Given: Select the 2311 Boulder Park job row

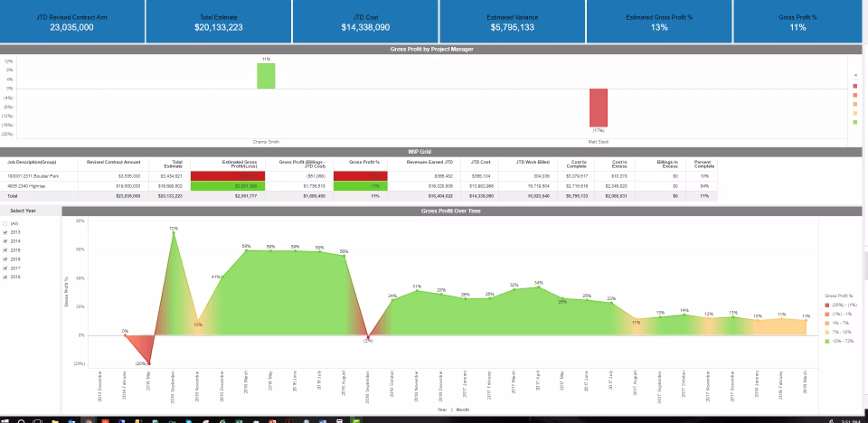Looking at the screenshot, I should 359,175.
